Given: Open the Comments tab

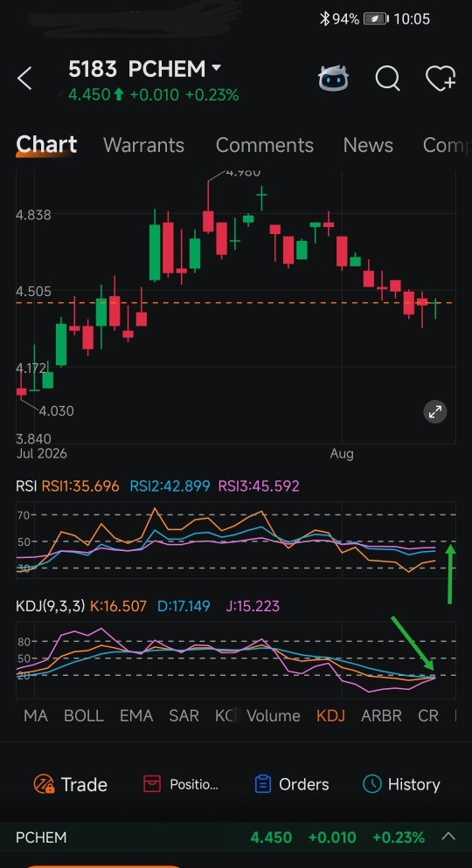Looking at the screenshot, I should [x=264, y=145].
